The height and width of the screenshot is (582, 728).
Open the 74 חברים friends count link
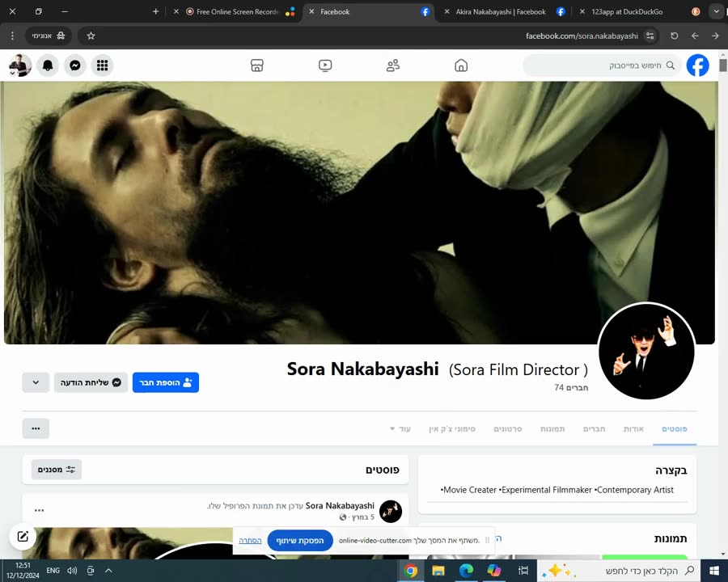tap(571, 387)
